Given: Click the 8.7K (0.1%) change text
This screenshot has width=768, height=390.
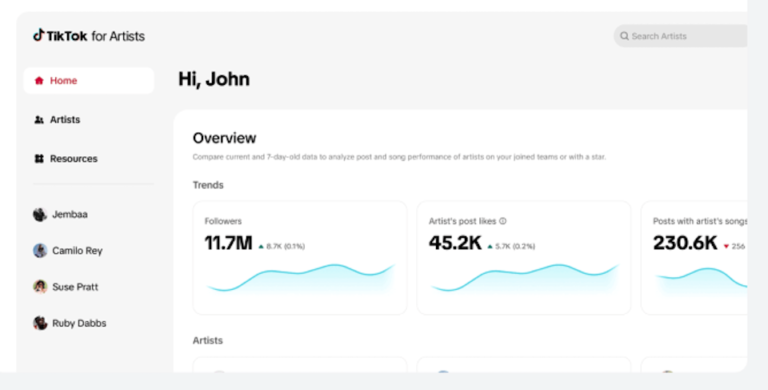Looking at the screenshot, I should [286, 246].
